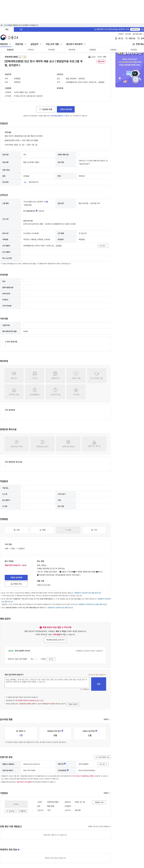Click heart 관심정보 등록 button
Viewport: 144px width, 868px height.
tap(46, 109)
